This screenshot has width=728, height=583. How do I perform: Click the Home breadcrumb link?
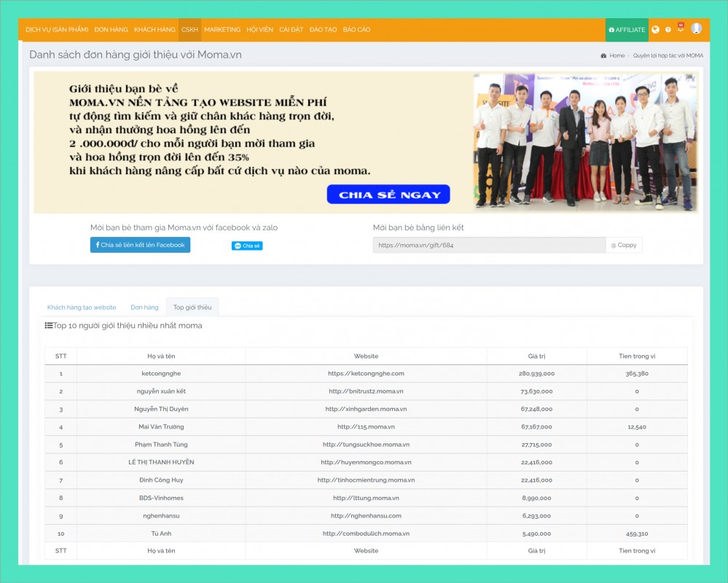point(617,55)
